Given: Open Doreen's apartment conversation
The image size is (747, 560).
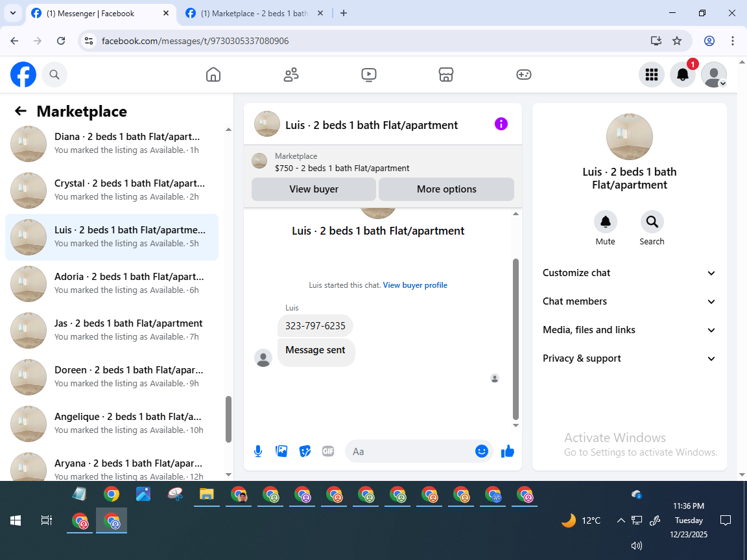Looking at the screenshot, I should [x=112, y=377].
